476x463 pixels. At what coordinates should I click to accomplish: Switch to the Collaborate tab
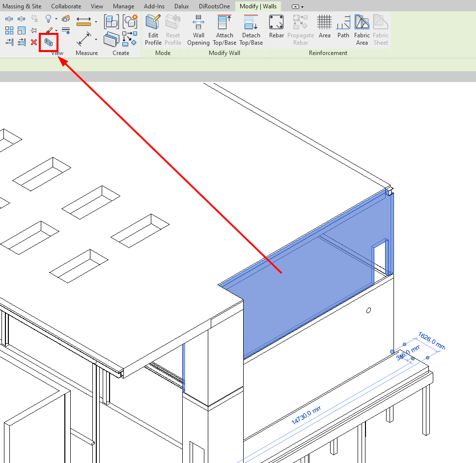pos(66,6)
